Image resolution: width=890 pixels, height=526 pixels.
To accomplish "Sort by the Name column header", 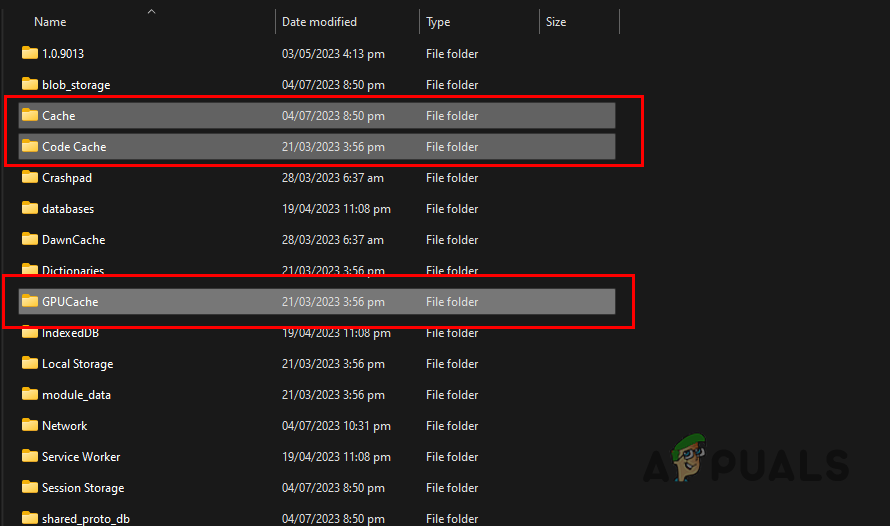I will point(50,22).
